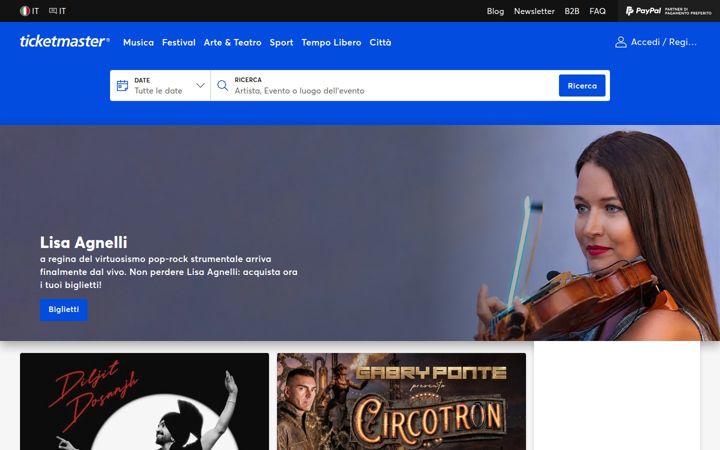The height and width of the screenshot is (450, 720).
Task: Open the Tempo Libero menu
Action: tap(331, 42)
